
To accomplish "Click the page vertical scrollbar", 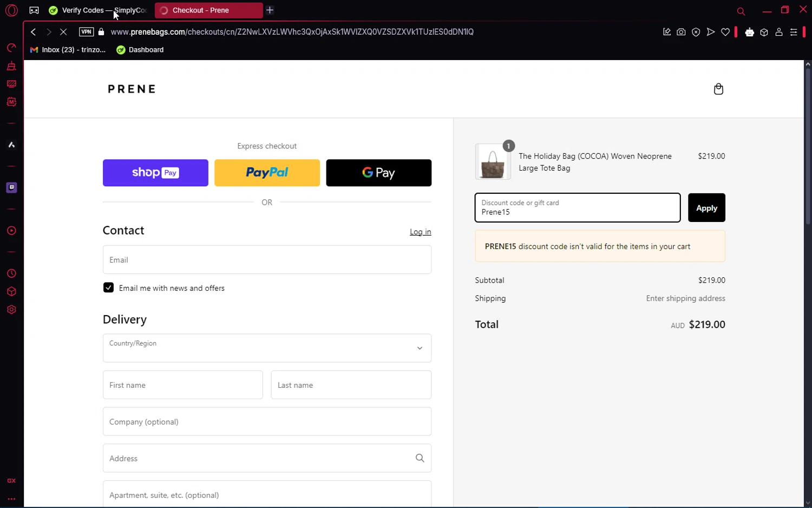I will click(x=808, y=146).
